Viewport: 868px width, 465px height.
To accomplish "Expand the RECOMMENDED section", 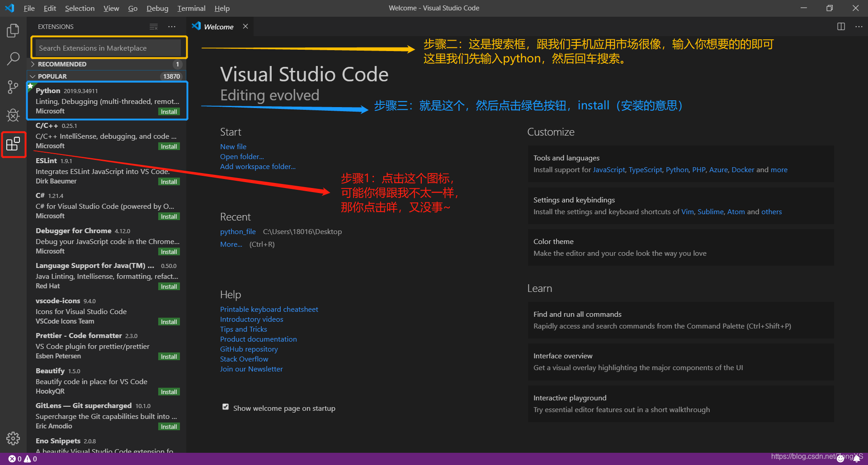I will (x=107, y=64).
